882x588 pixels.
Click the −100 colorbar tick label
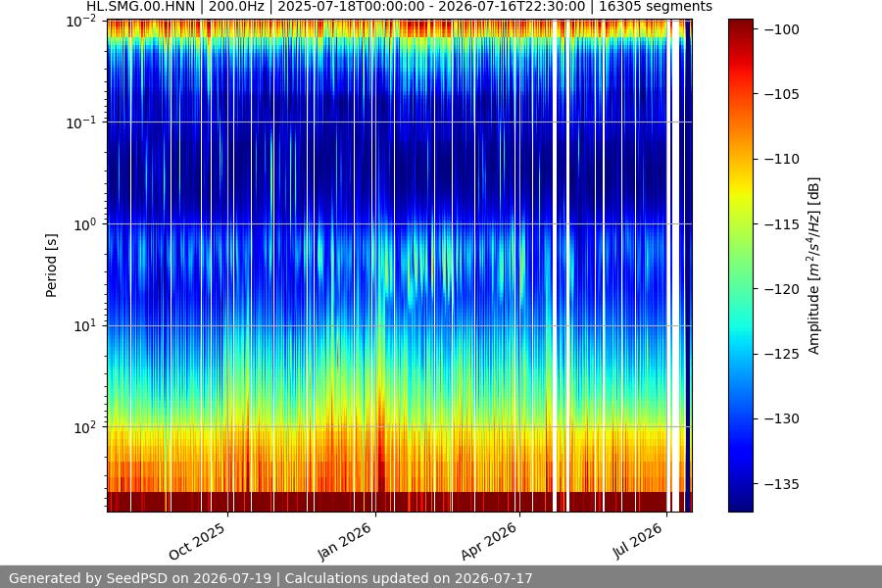click(x=781, y=29)
